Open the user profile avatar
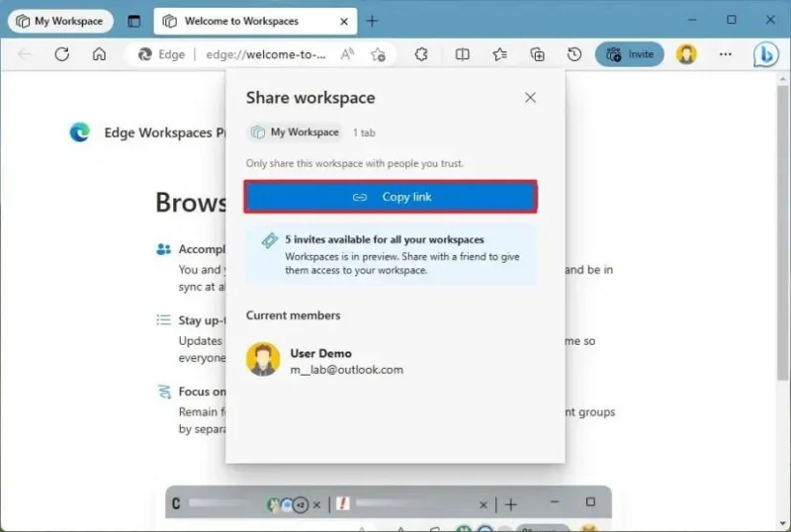Viewport: 791px width, 532px height. (686, 54)
